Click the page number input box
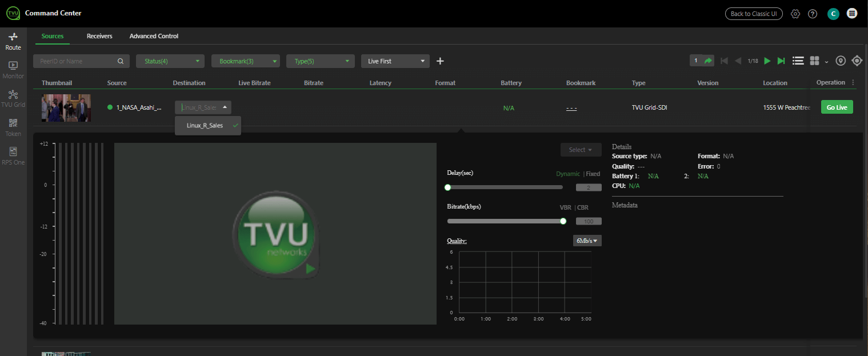868x356 pixels. (x=696, y=61)
